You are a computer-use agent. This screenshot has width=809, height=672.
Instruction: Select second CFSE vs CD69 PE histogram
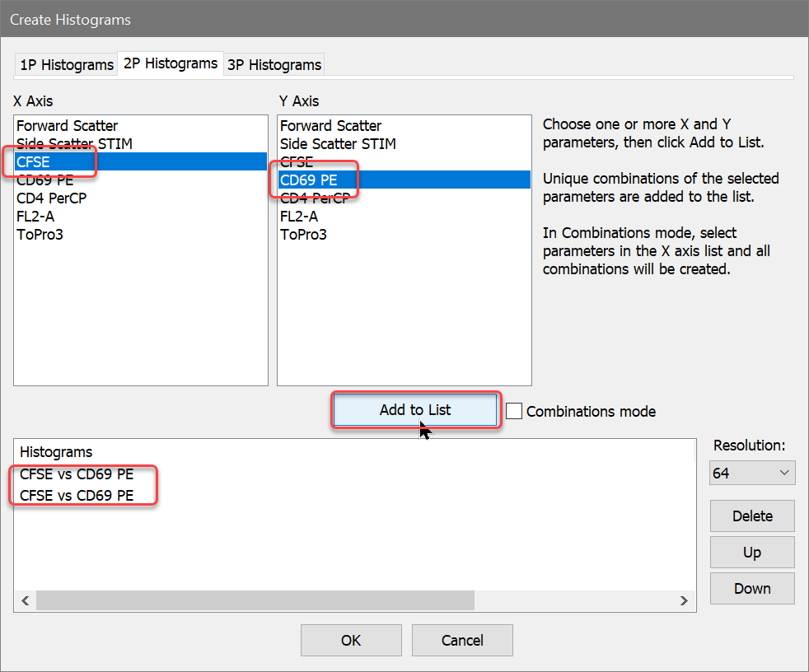pos(77,496)
